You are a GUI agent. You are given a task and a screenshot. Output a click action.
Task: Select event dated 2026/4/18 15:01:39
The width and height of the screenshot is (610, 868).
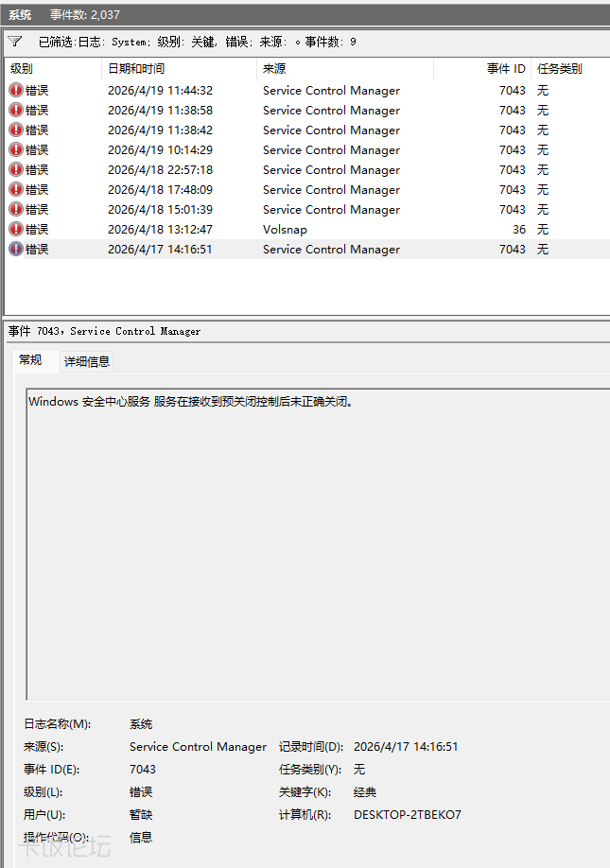pos(307,210)
